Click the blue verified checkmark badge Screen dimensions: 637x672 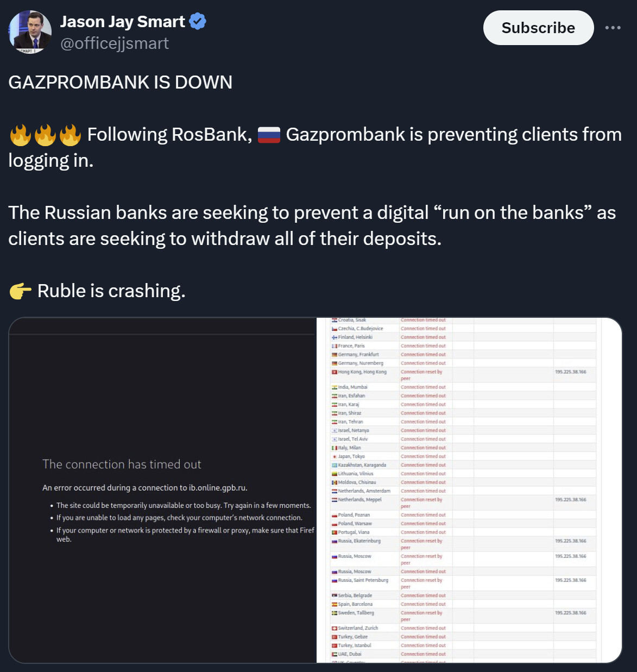click(x=198, y=22)
